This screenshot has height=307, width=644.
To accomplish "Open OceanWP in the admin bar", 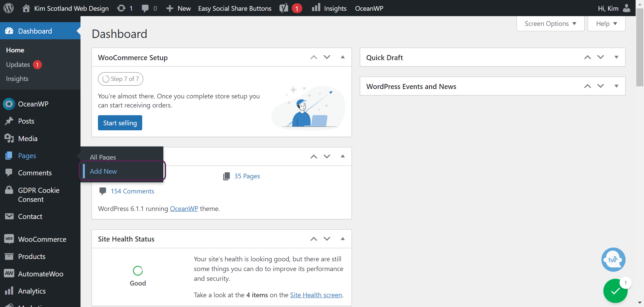I will [369, 8].
